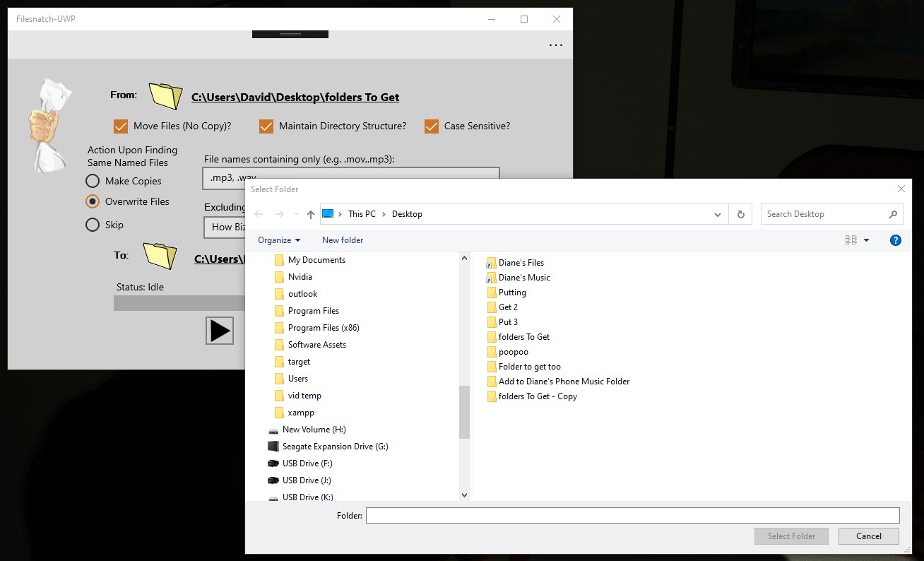
Task: Select Software Assets in the folder tree
Action: tap(317, 345)
